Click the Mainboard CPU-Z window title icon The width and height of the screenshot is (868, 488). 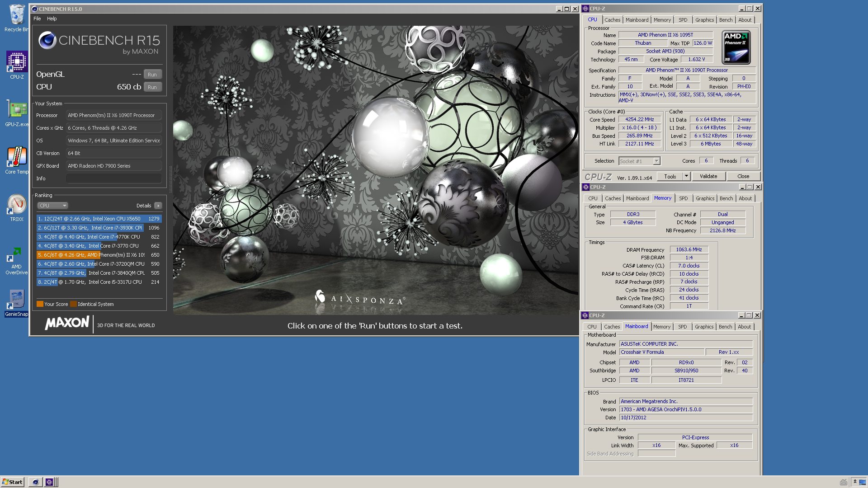[585, 315]
